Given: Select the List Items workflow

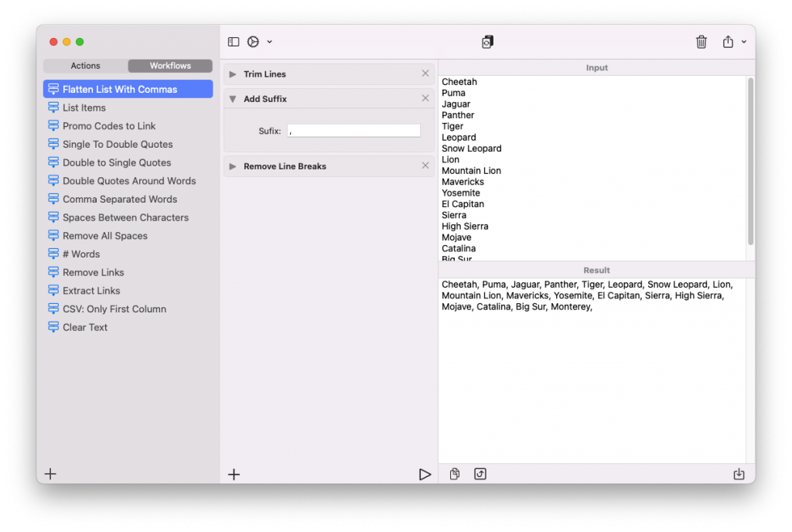Looking at the screenshot, I should [x=128, y=107].
